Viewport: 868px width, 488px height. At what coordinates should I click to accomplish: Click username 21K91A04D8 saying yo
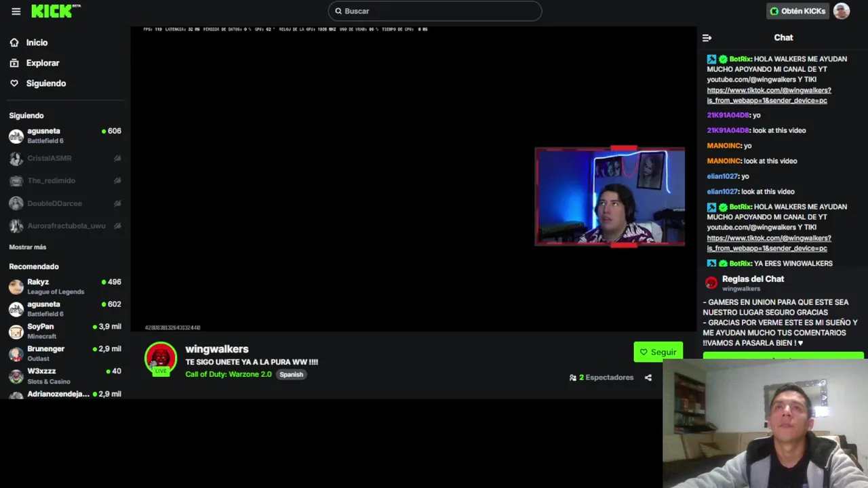[728, 115]
